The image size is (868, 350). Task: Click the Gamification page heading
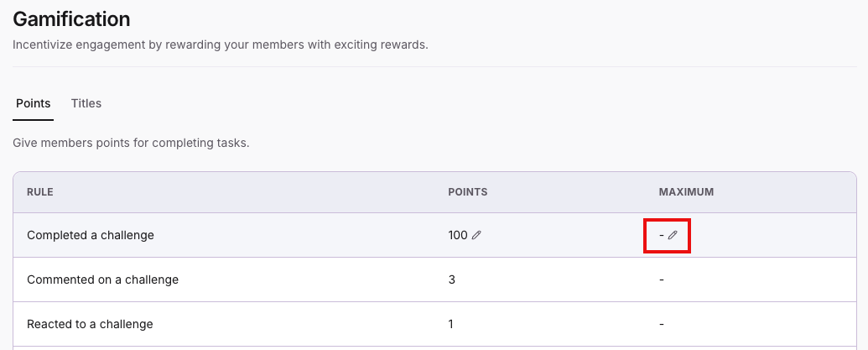coord(71,18)
